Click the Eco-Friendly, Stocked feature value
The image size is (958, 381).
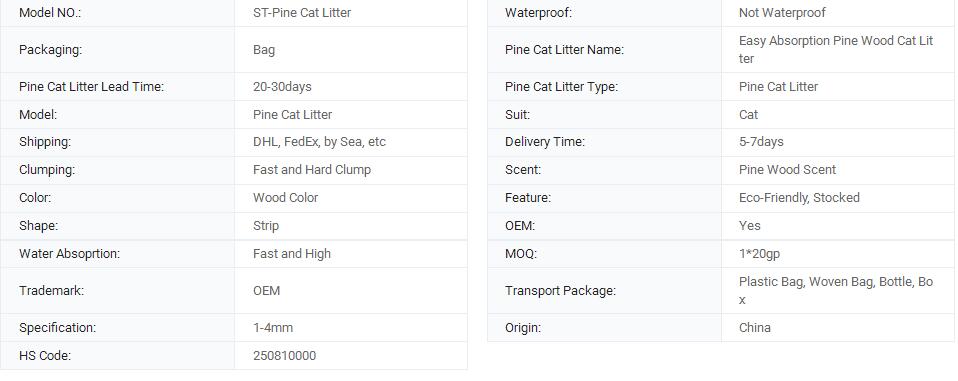coord(799,198)
